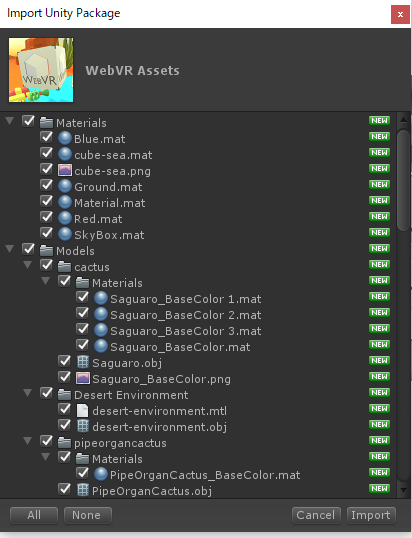The height and width of the screenshot is (538, 412).
Task: Click the Blue.mat material sphere icon
Action: click(65, 138)
